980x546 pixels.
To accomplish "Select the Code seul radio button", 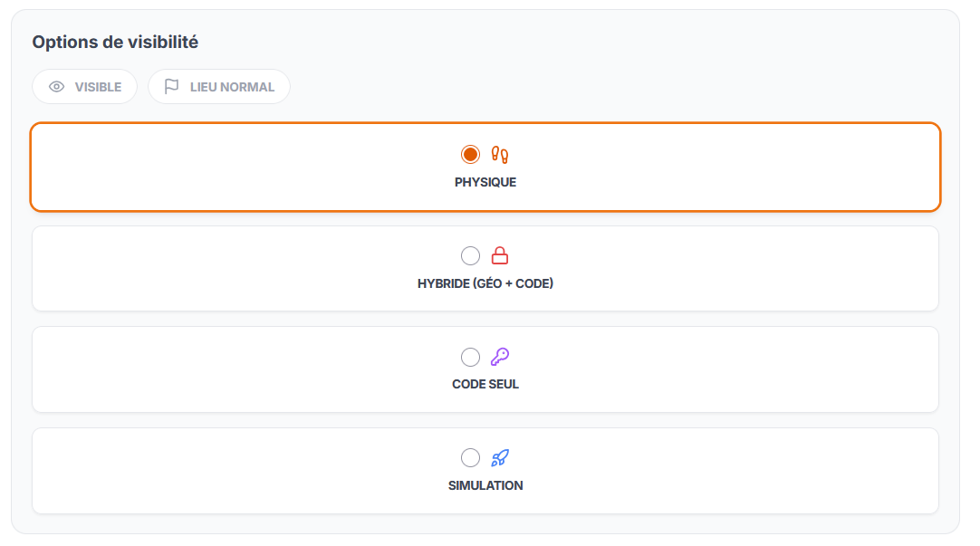I will click(470, 357).
